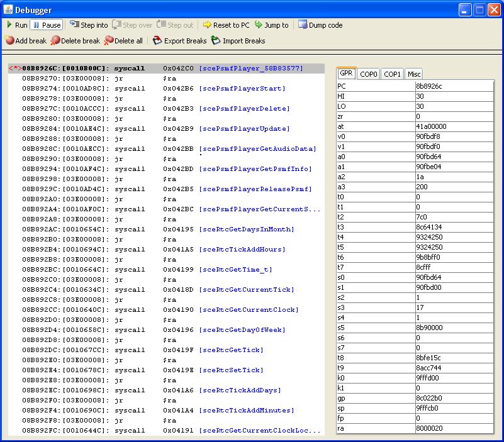Click LO register value cell
504x442 pixels.
pyautogui.click(x=454, y=106)
